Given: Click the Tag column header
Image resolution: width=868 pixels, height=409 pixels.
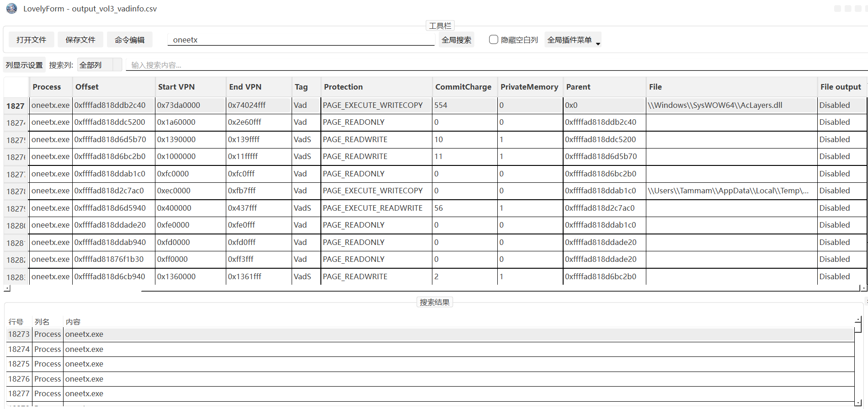Looking at the screenshot, I should point(306,87).
